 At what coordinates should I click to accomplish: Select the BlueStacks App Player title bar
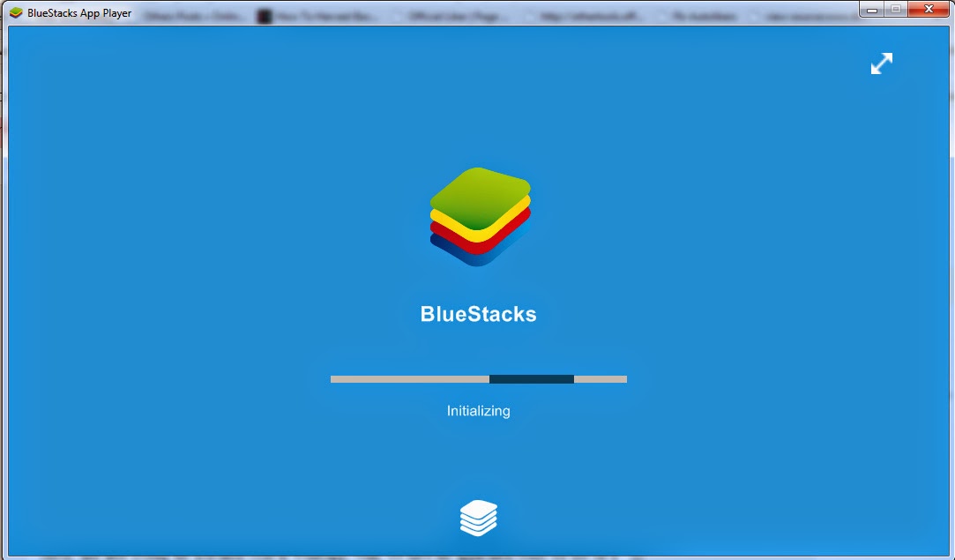pyautogui.click(x=79, y=13)
